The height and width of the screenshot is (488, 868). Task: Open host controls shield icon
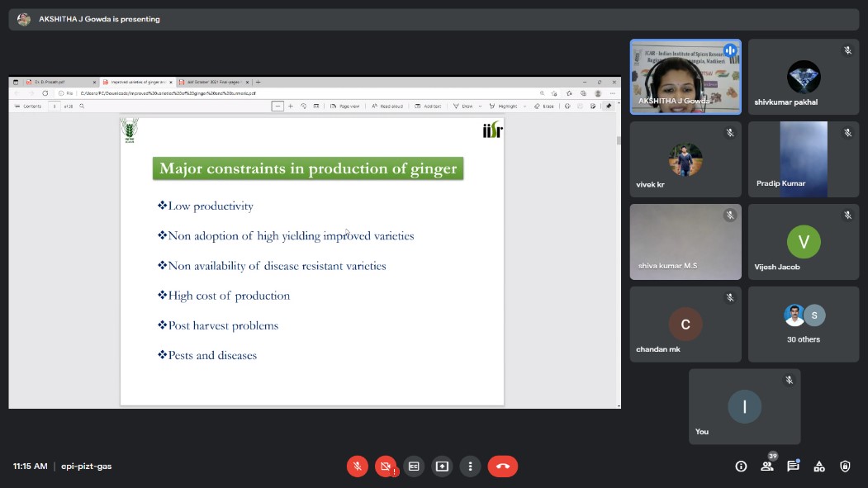point(845,467)
